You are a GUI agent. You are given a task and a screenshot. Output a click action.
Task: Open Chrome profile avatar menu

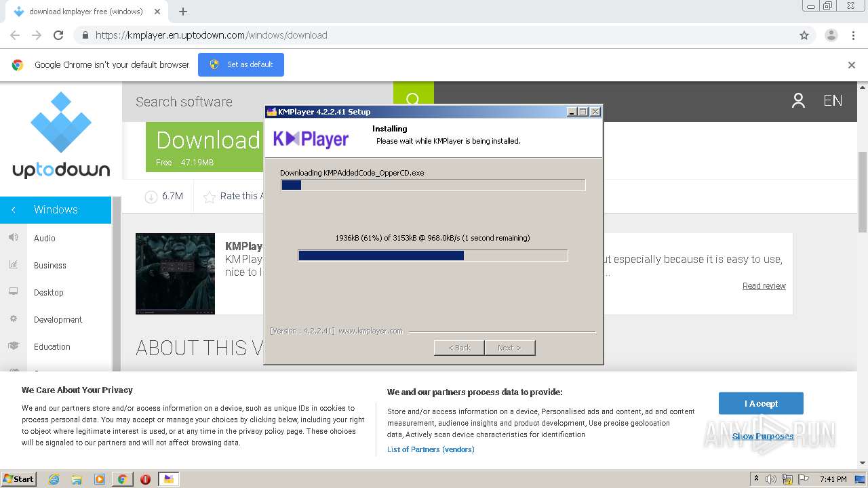click(x=831, y=35)
